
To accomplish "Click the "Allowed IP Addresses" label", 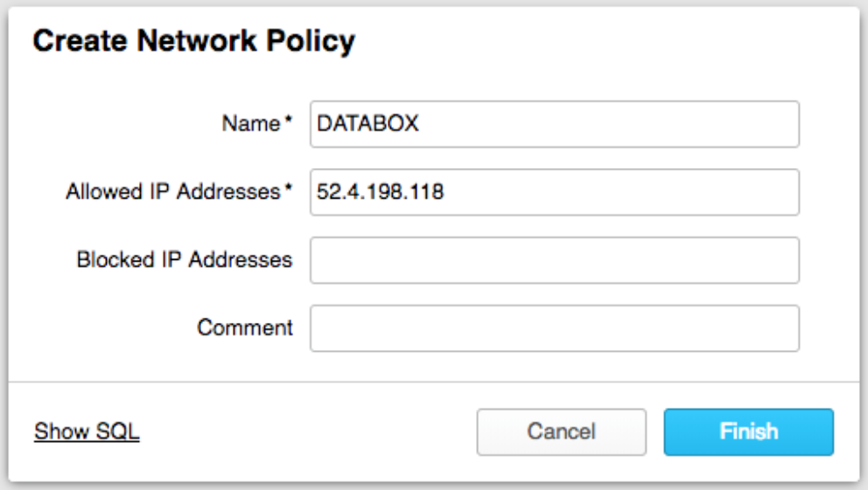I will [172, 192].
